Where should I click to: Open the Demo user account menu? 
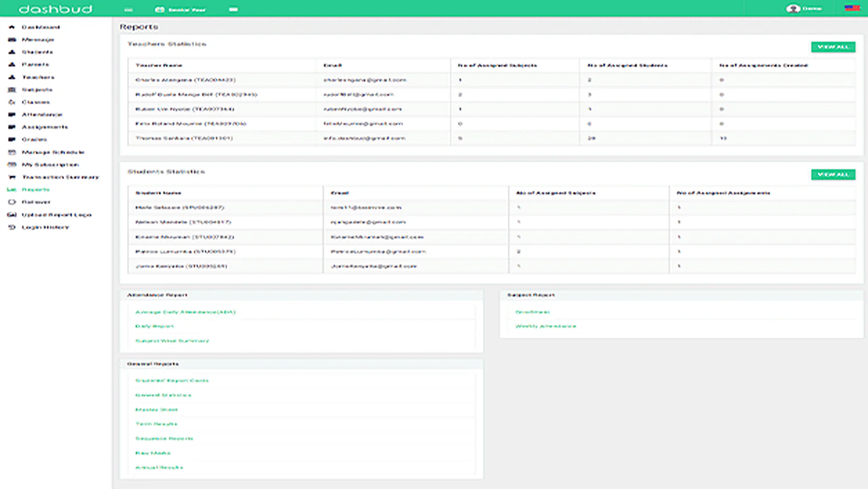(x=804, y=9)
